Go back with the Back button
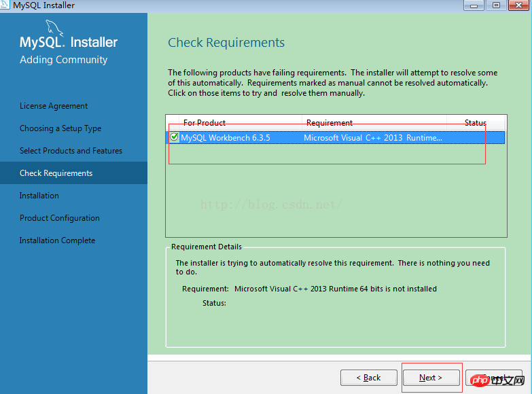Image resolution: width=532 pixels, height=394 pixels. point(369,378)
